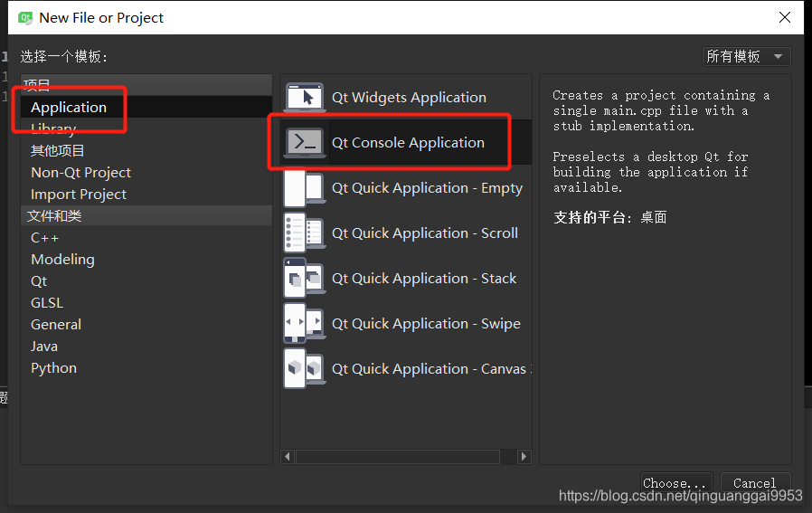
Task: Select the Application category
Action: (x=146, y=108)
